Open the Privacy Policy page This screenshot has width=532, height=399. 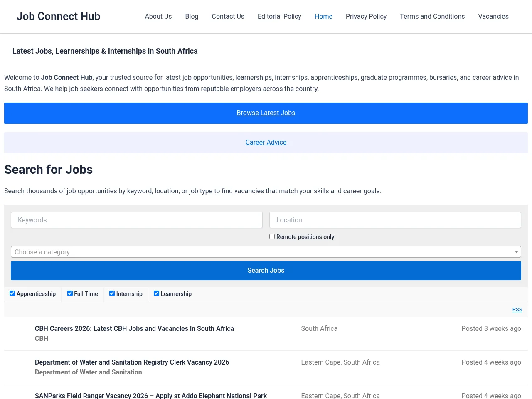(366, 16)
